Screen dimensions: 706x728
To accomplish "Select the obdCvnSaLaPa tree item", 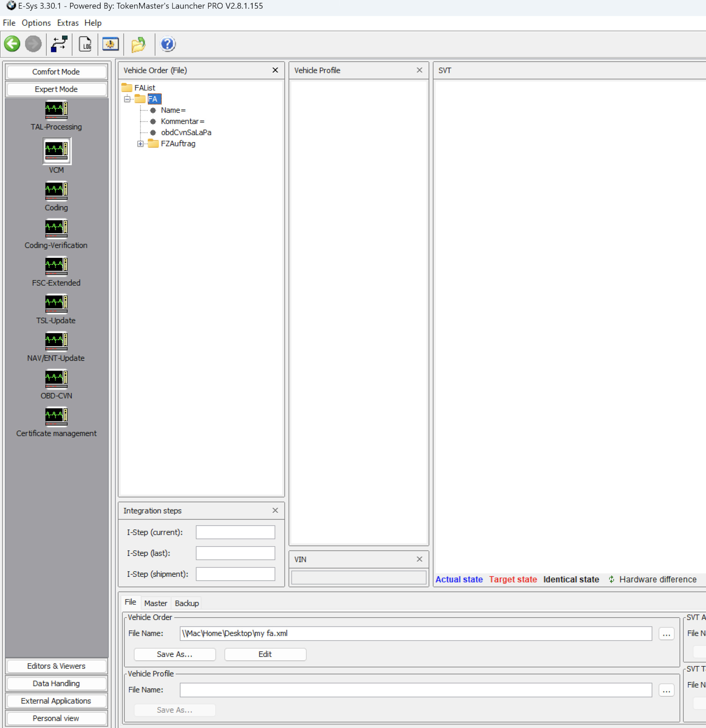I will pos(186,132).
